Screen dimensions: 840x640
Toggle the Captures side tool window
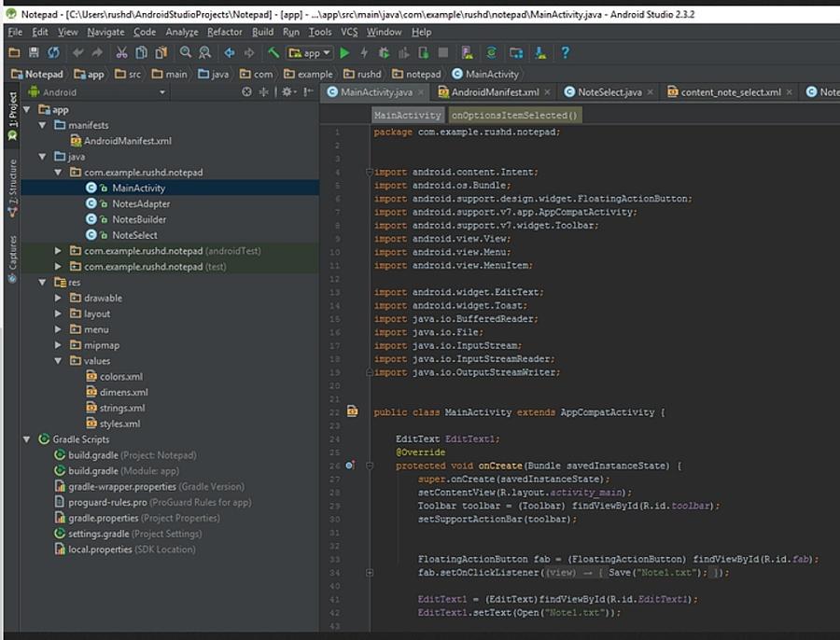12,259
